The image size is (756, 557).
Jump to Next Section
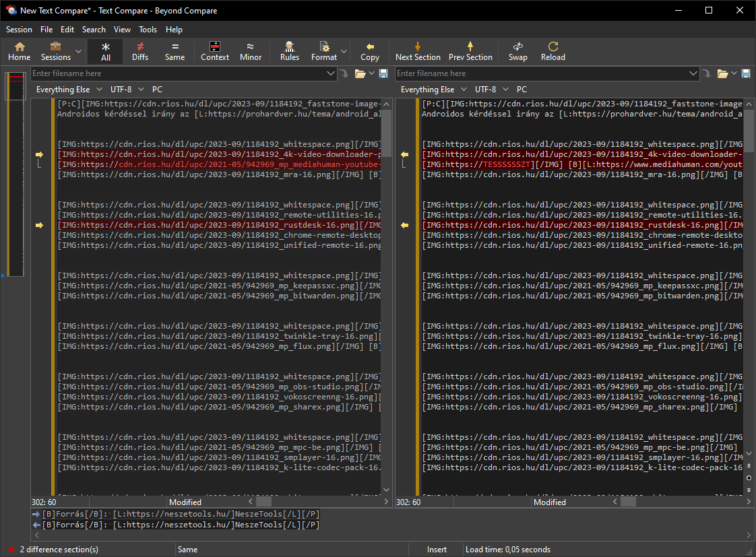click(x=418, y=52)
